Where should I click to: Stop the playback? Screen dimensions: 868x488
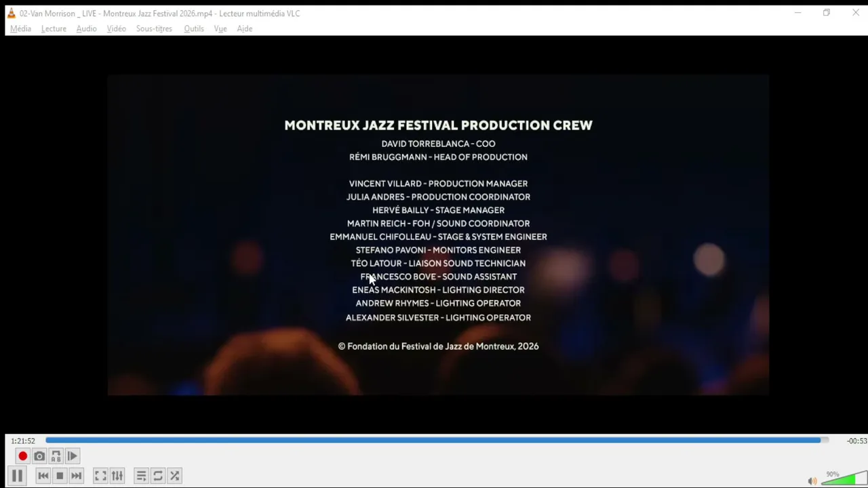(60, 476)
